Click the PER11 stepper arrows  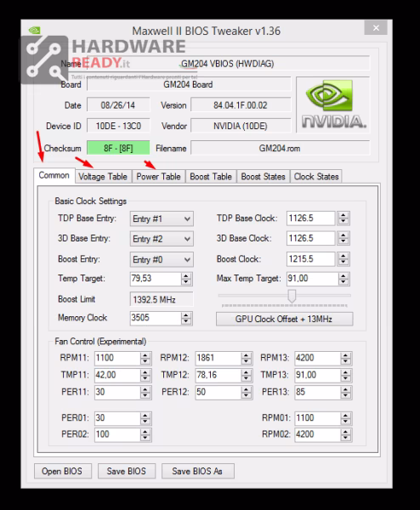[145, 392]
